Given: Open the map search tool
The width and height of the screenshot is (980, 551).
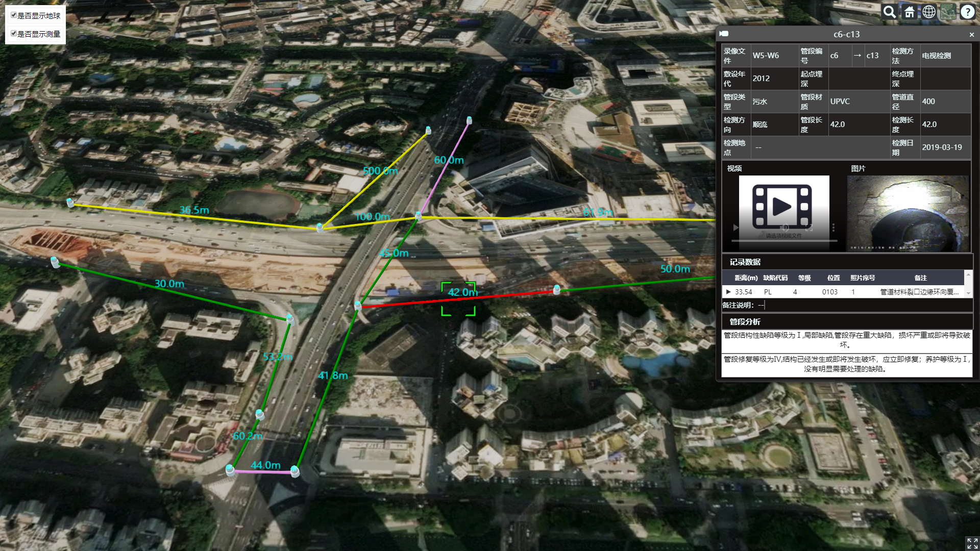Looking at the screenshot, I should [x=890, y=12].
